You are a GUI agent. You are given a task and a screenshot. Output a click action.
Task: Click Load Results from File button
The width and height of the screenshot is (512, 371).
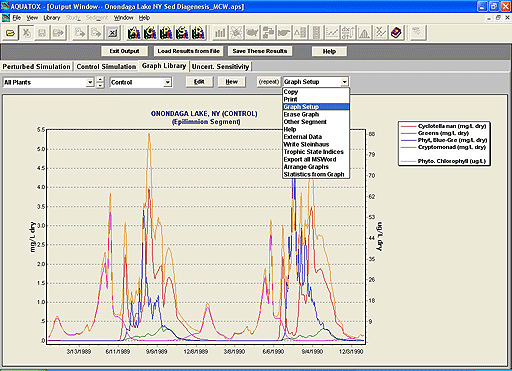(188, 51)
